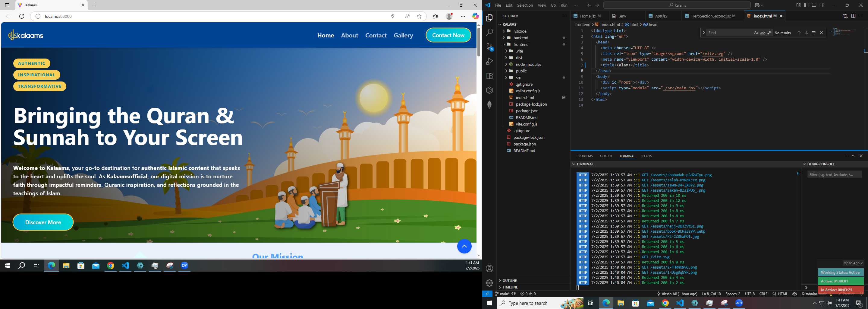Click the Customize Layout icon
The height and width of the screenshot is (309, 868).
[798, 5]
